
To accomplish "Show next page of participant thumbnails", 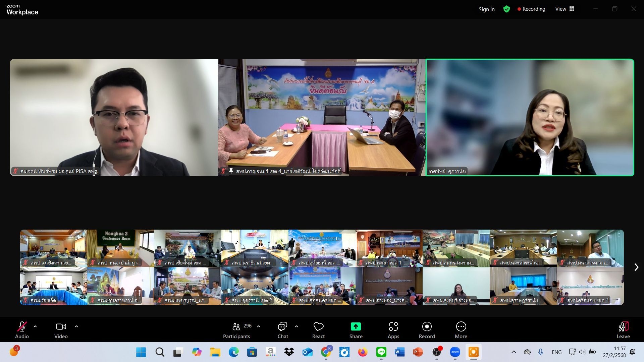I will tap(636, 267).
